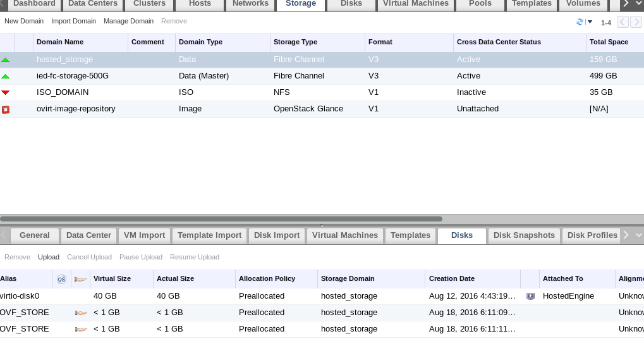
Task: Click the OS bootable column header icon
Action: tap(61, 278)
